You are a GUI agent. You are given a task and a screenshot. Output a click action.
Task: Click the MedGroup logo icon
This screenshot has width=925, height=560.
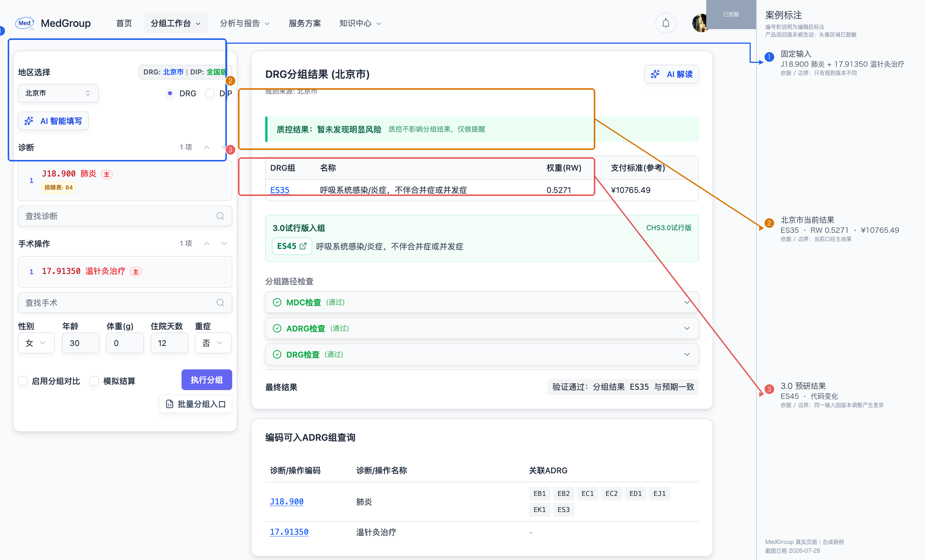25,23
